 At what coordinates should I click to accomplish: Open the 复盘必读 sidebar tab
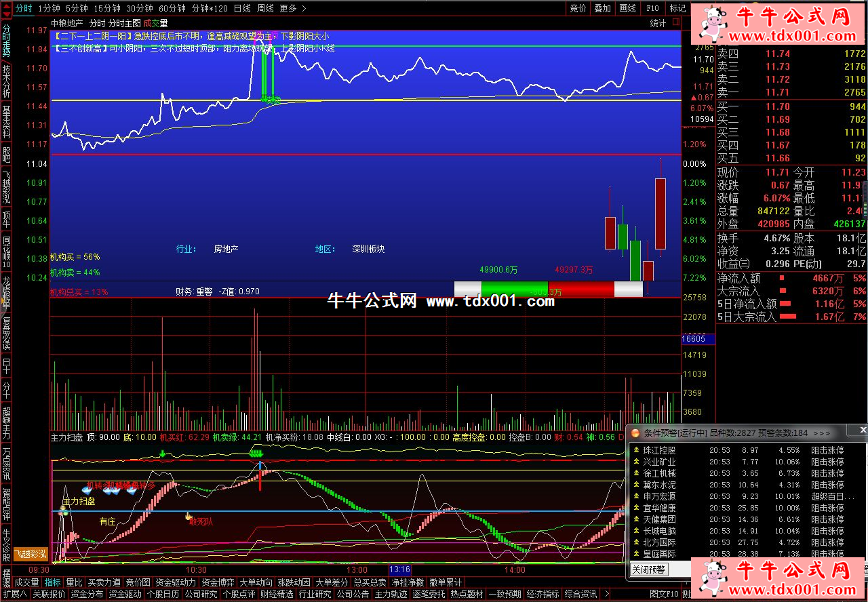point(6,332)
